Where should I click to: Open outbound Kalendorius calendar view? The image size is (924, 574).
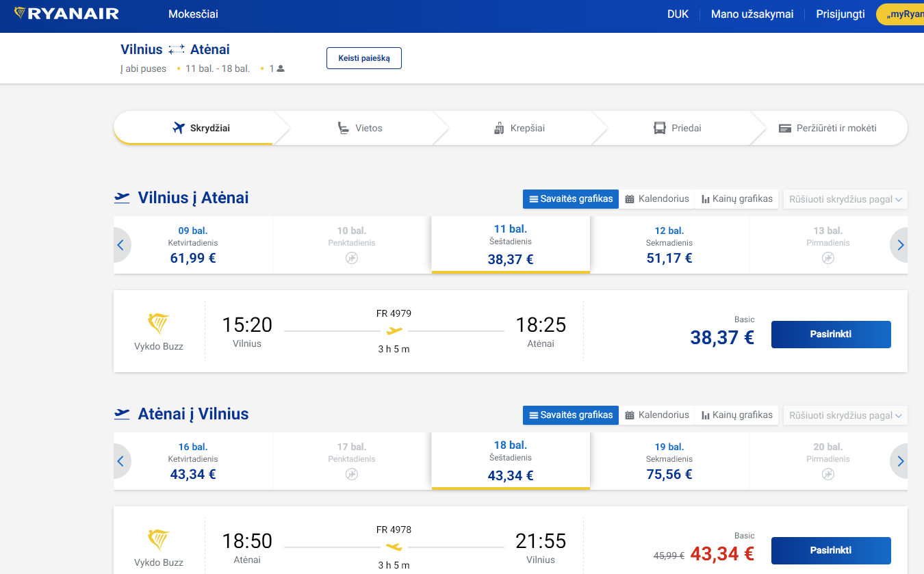tap(657, 199)
